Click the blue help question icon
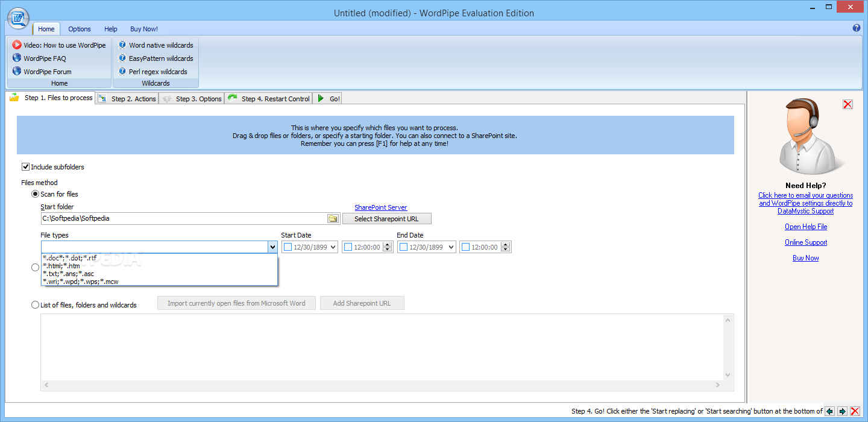Image resolution: width=868 pixels, height=422 pixels. click(x=857, y=28)
